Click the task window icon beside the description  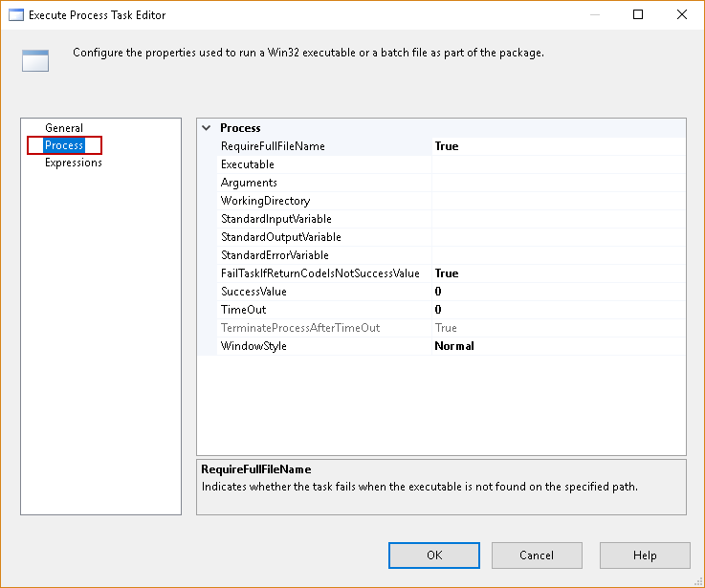(x=35, y=59)
